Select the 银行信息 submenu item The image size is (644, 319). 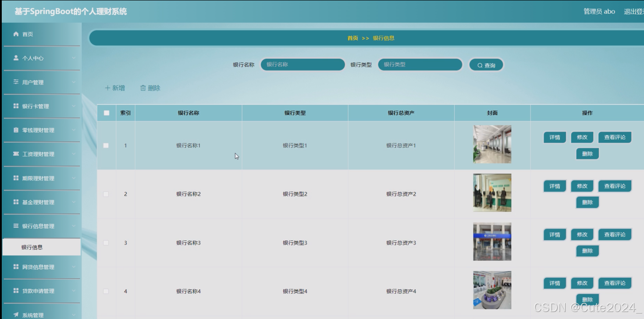tap(42, 247)
